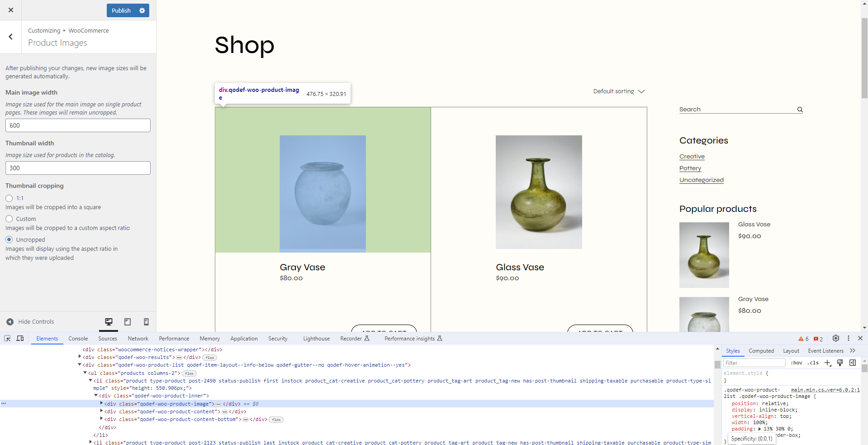Go back to the WooCommerce panel
This screenshot has width=868, height=445.
pyautogui.click(x=11, y=37)
